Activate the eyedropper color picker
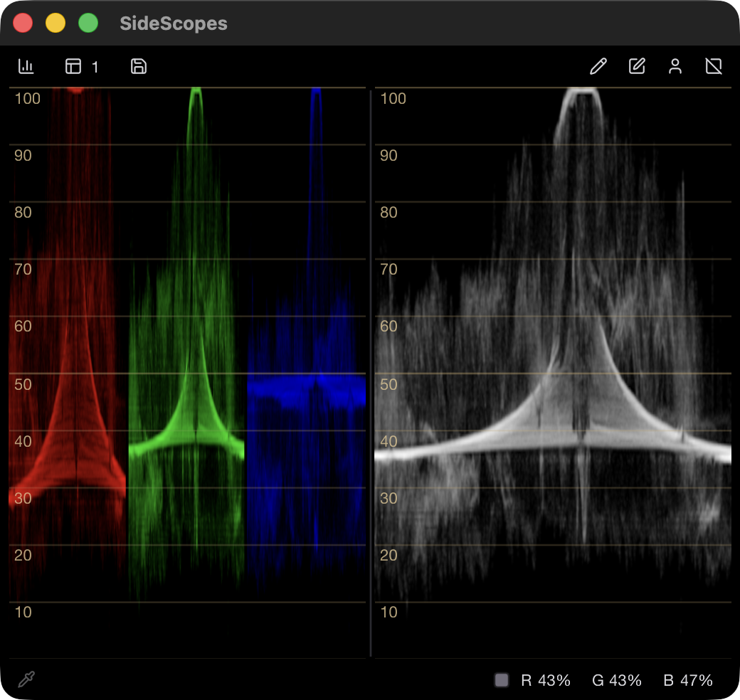This screenshot has width=740, height=700. coord(26,679)
